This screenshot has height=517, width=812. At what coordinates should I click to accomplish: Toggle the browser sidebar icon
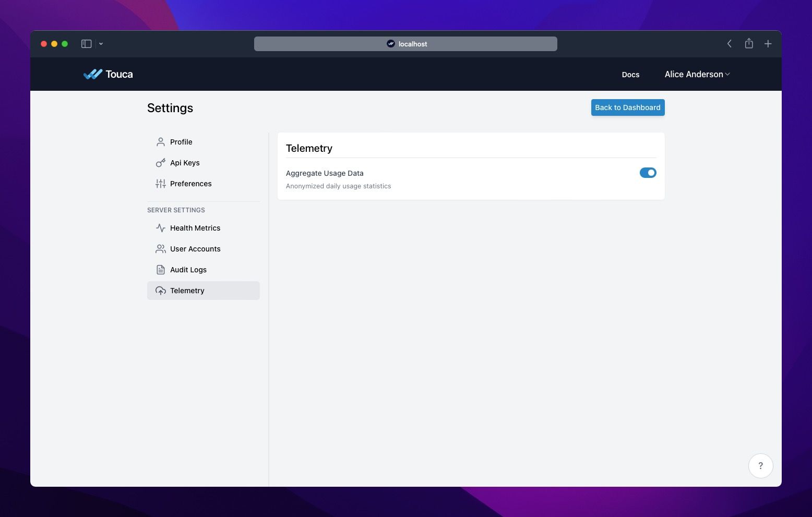tap(87, 44)
